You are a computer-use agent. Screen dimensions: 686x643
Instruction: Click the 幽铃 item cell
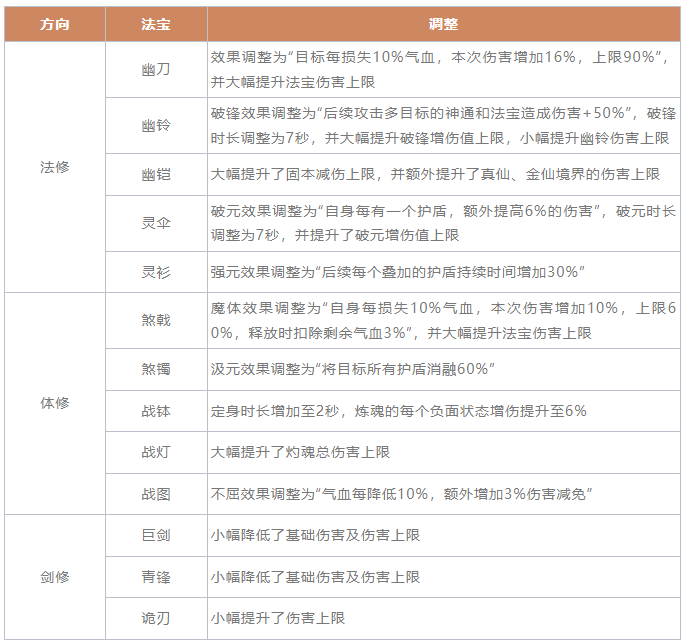[156, 125]
